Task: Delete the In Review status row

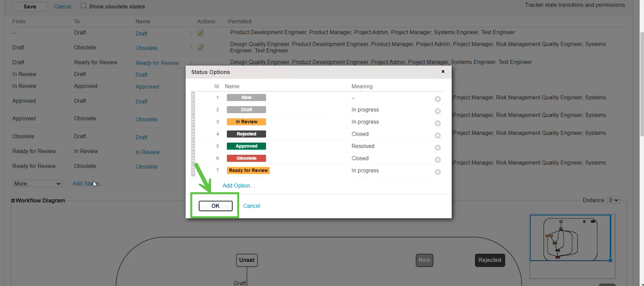Action: click(437, 123)
